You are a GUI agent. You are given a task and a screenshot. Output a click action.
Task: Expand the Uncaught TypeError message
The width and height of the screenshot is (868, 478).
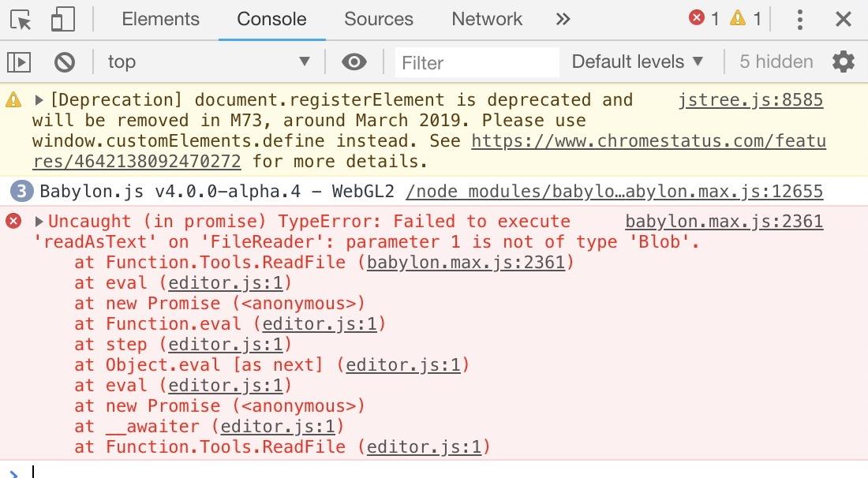pyautogui.click(x=39, y=222)
